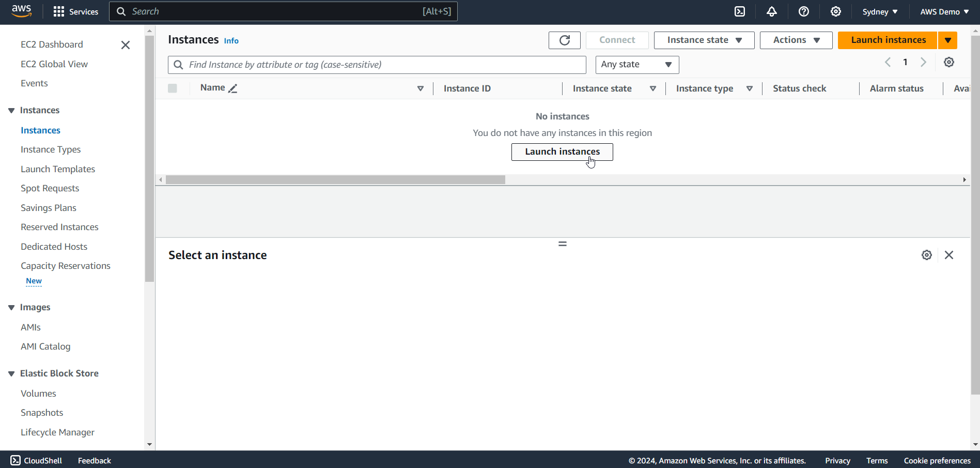Screen dimensions: 980x468
Task: Open Lifecycle Manager page
Action: [57, 432]
